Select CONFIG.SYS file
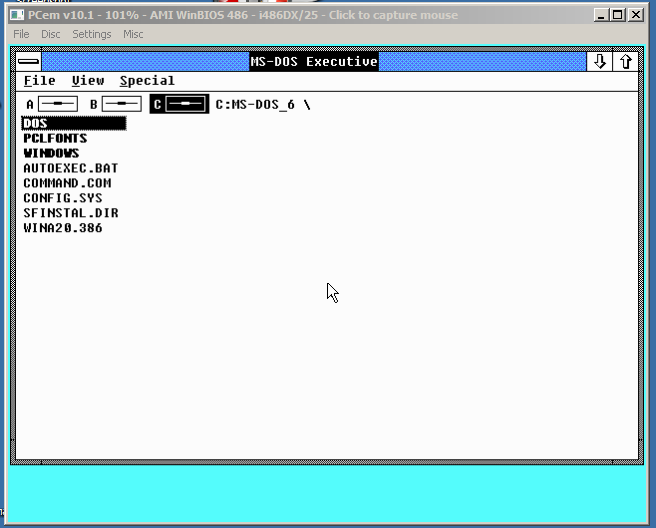This screenshot has height=528, width=656. tap(63, 198)
